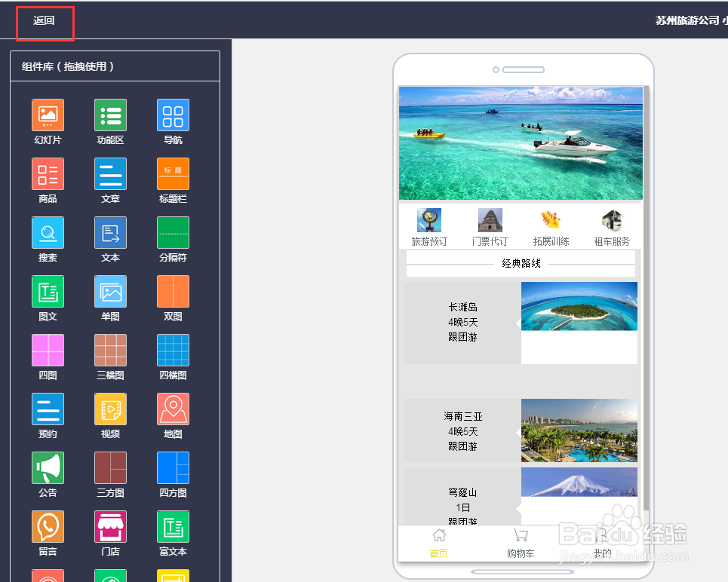Image resolution: width=728 pixels, height=582 pixels.
Task: Open 拓展训练 in the phone preview
Action: [551, 228]
